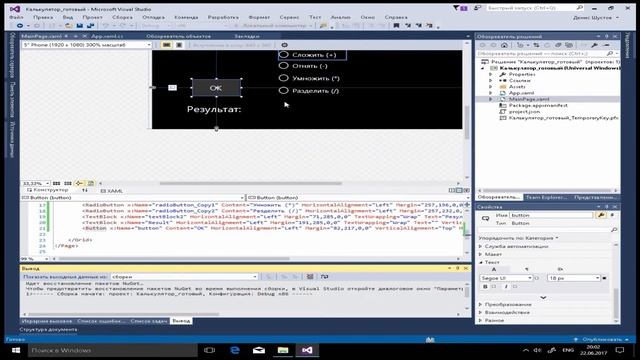Toggle the Italic font style button
The image size is (640, 360).
(506, 287)
